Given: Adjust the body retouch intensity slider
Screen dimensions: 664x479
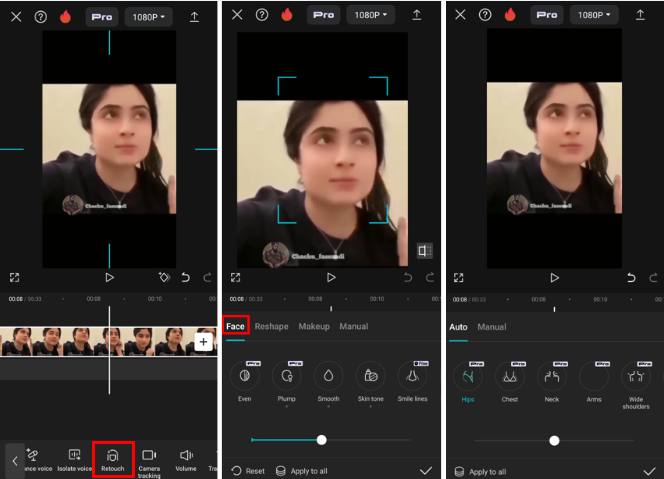Looking at the screenshot, I should tap(554, 441).
